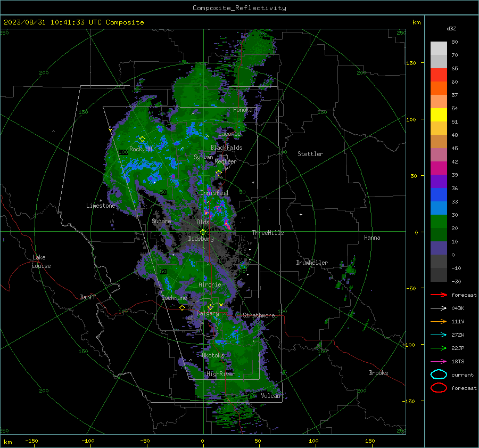Viewport: 479px width, 448px height.
Task: Click the yellow diamond marker near RedDeer
Action: [219, 173]
